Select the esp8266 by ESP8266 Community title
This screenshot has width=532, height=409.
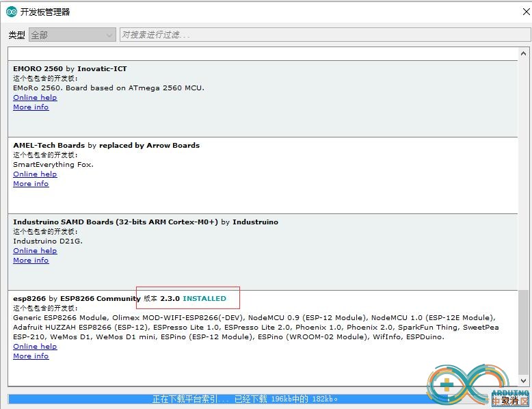[77, 299]
